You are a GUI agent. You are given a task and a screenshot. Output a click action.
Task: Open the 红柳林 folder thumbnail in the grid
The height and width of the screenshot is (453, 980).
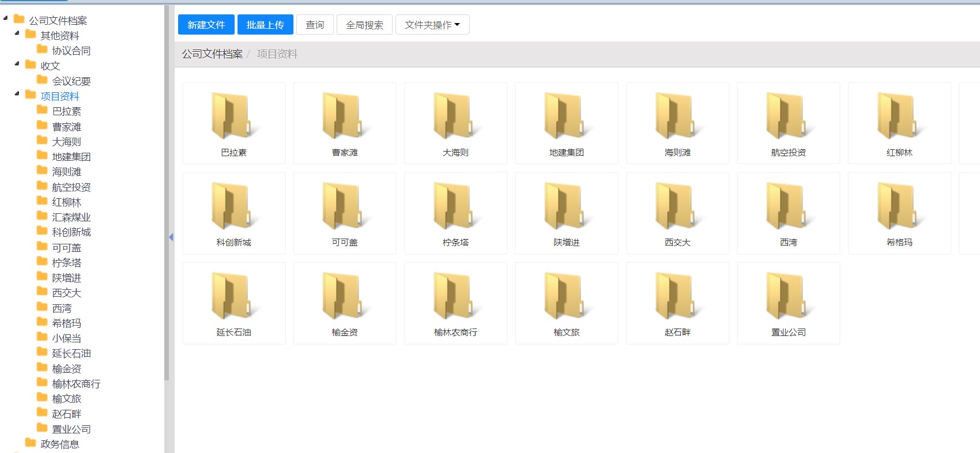(x=899, y=123)
